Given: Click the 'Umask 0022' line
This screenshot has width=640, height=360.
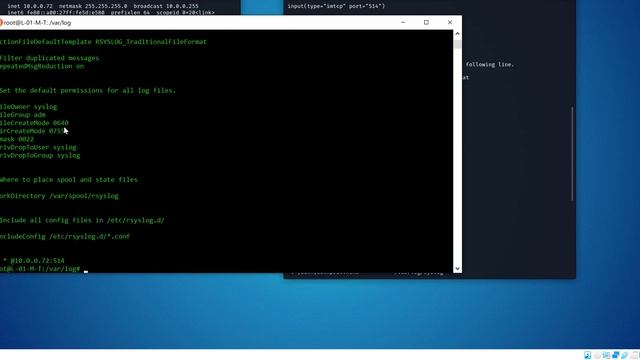Looking at the screenshot, I should (17, 139).
